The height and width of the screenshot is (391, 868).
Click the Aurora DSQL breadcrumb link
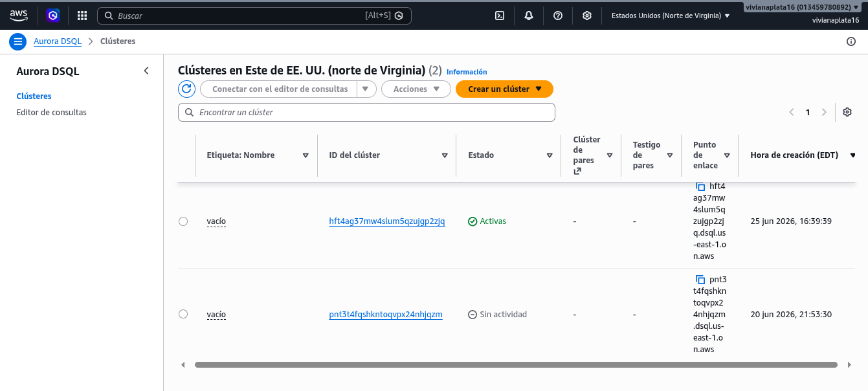point(58,41)
